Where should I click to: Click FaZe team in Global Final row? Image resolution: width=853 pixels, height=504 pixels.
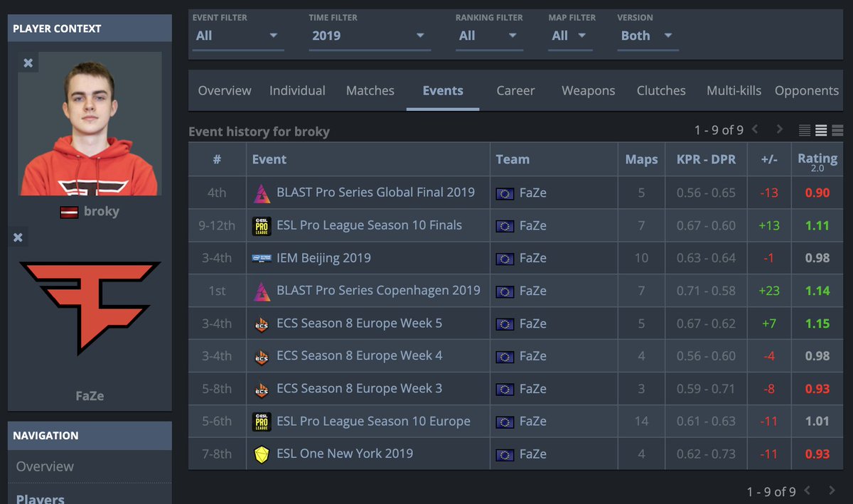533,193
